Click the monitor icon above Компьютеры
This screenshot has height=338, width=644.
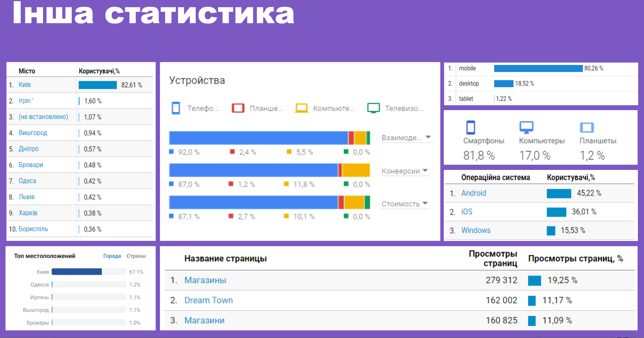tap(526, 127)
